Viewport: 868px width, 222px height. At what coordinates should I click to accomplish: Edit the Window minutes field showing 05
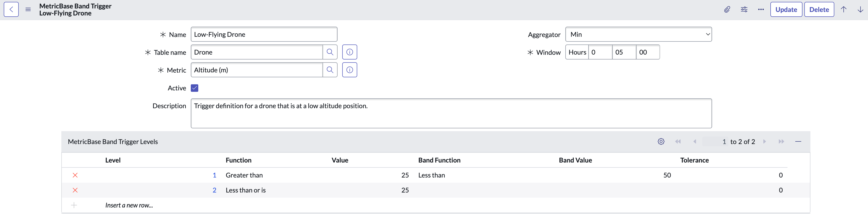[624, 52]
